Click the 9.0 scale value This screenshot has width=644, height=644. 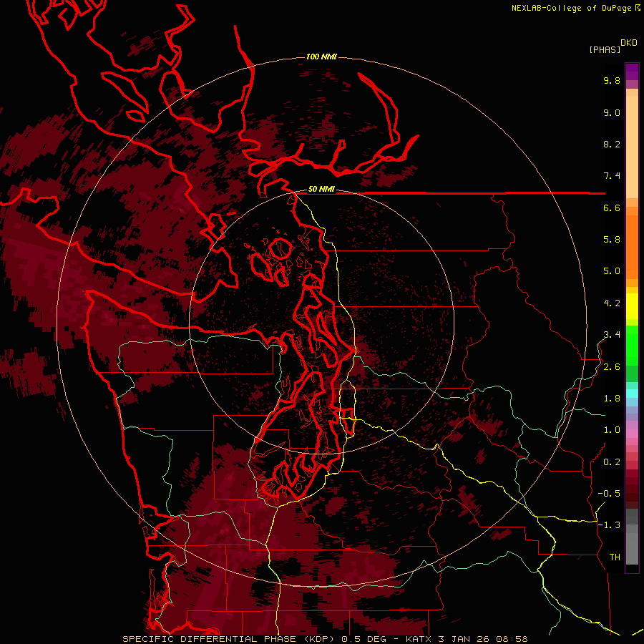[x=612, y=112]
